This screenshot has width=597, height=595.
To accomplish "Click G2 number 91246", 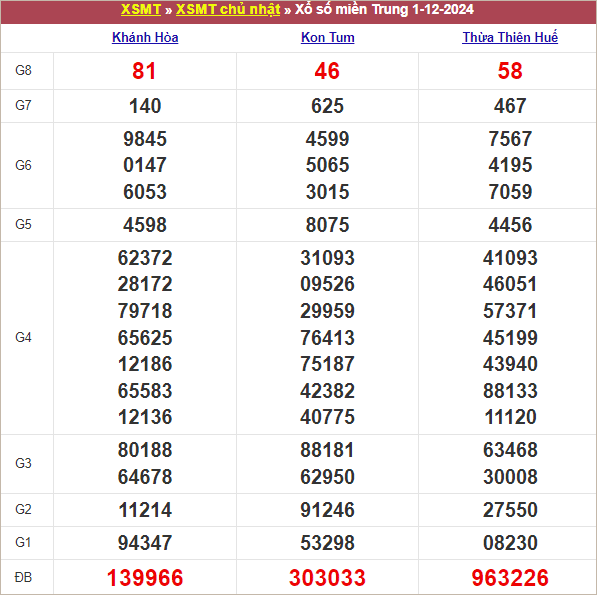I will tap(327, 510).
